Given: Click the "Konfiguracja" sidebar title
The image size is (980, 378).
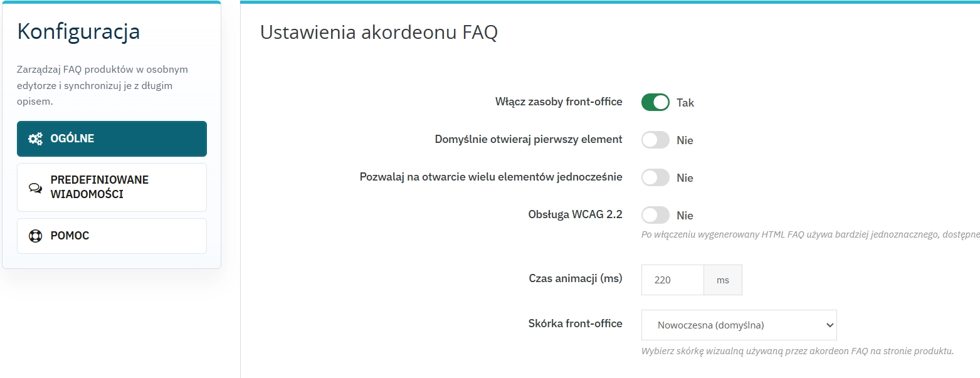Looking at the screenshot, I should click(78, 31).
